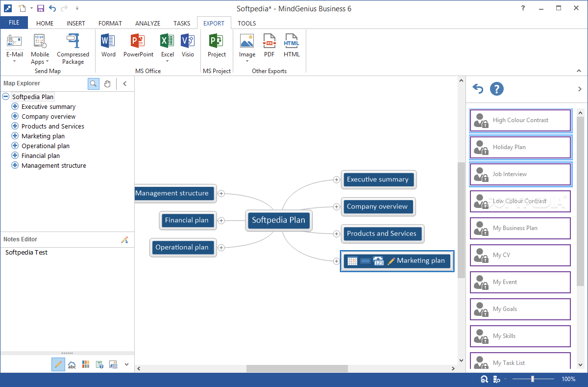Open the calculator help panel icon
The image size is (588, 387).
(x=99, y=364)
